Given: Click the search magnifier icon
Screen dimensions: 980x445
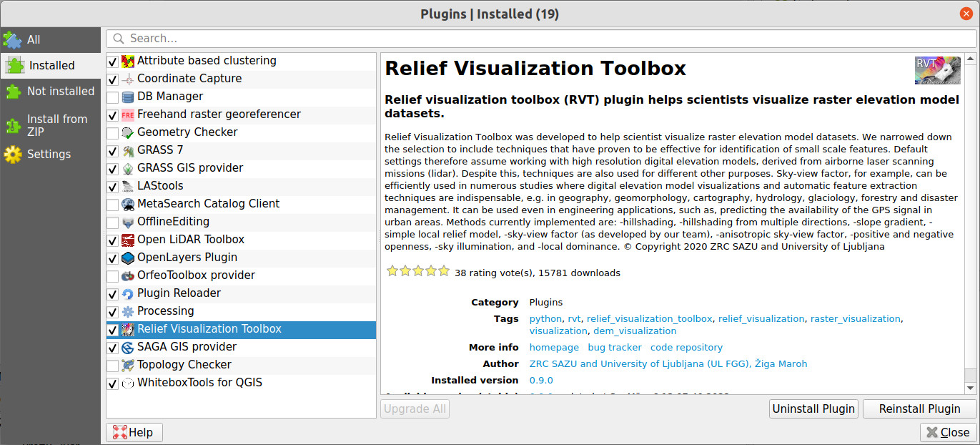Looking at the screenshot, I should coord(118,39).
